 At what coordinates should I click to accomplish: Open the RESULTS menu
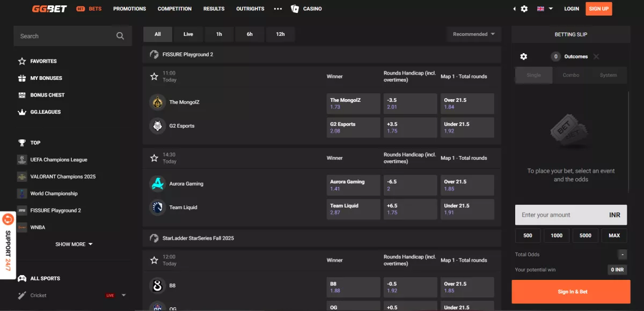(214, 9)
